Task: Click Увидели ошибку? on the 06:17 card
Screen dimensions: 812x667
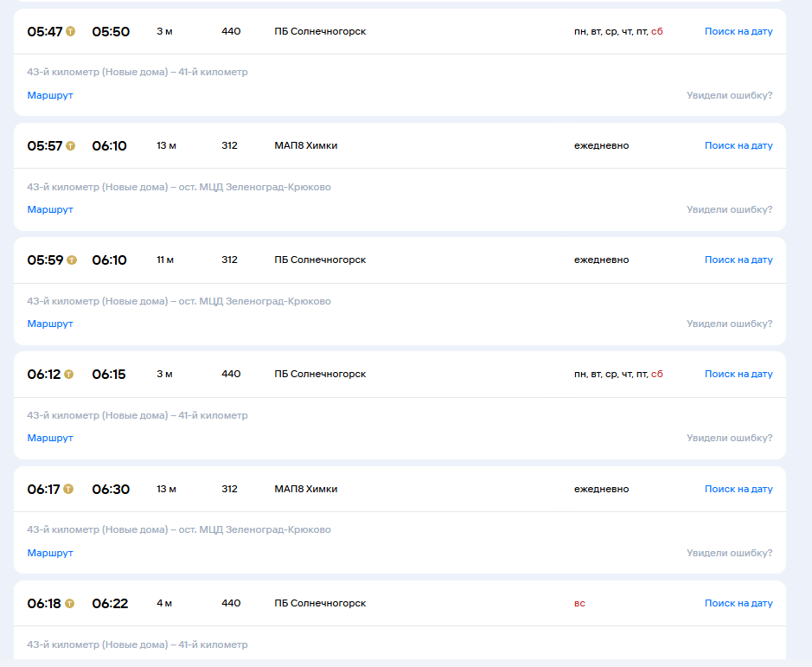Action: [729, 553]
